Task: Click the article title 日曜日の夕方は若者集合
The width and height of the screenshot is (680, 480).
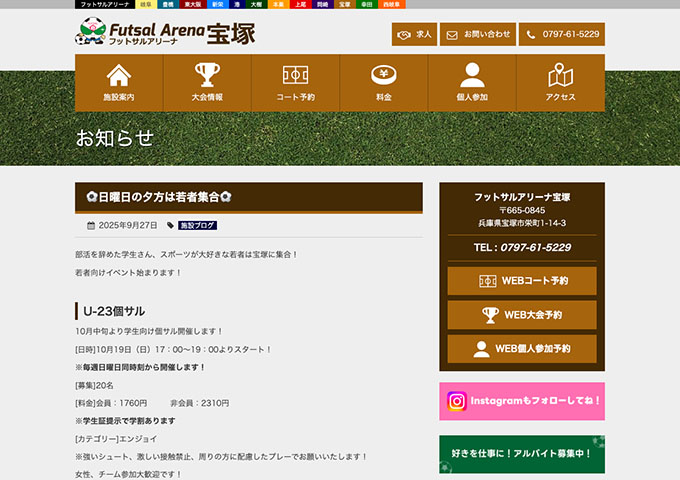Action: [x=159, y=197]
